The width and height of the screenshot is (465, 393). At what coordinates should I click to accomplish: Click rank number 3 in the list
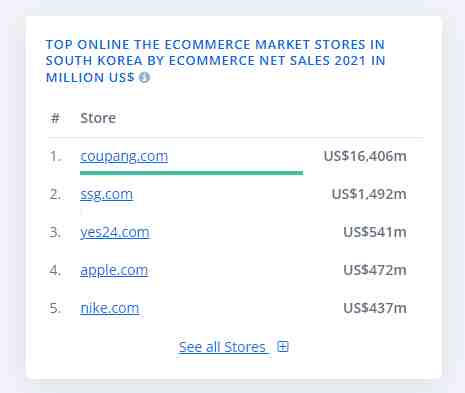point(55,232)
